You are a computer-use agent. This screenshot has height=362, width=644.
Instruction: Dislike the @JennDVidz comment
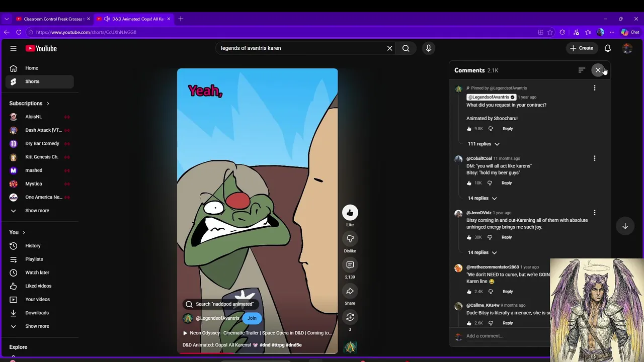point(490,237)
